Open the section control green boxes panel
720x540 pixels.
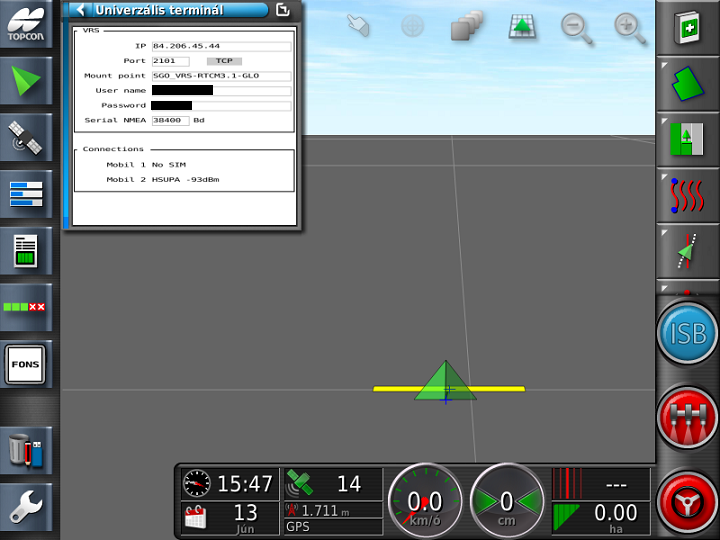tap(26, 306)
